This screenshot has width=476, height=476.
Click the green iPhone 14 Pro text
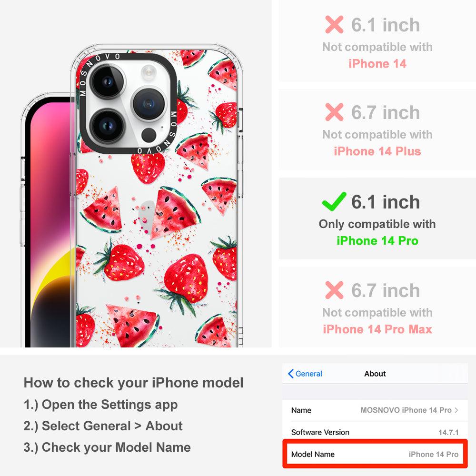click(377, 241)
